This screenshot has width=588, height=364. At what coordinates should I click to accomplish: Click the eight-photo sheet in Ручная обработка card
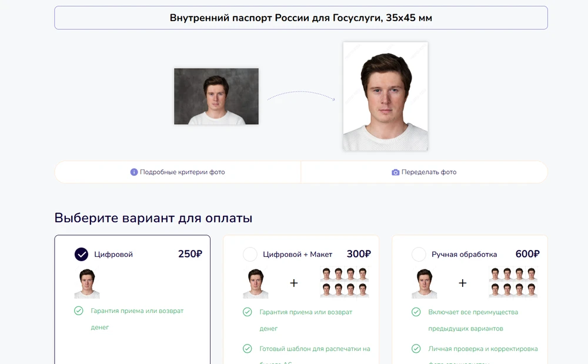tap(513, 282)
